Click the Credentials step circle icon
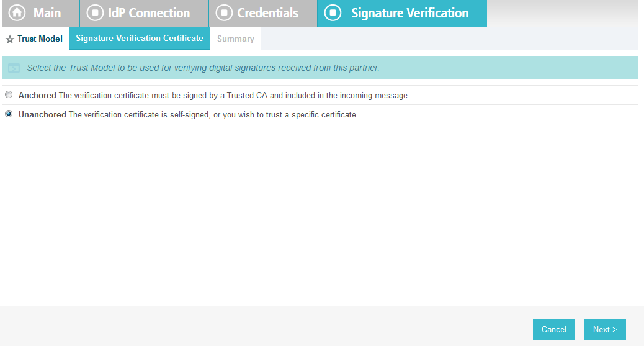The image size is (644, 346). [x=224, y=13]
